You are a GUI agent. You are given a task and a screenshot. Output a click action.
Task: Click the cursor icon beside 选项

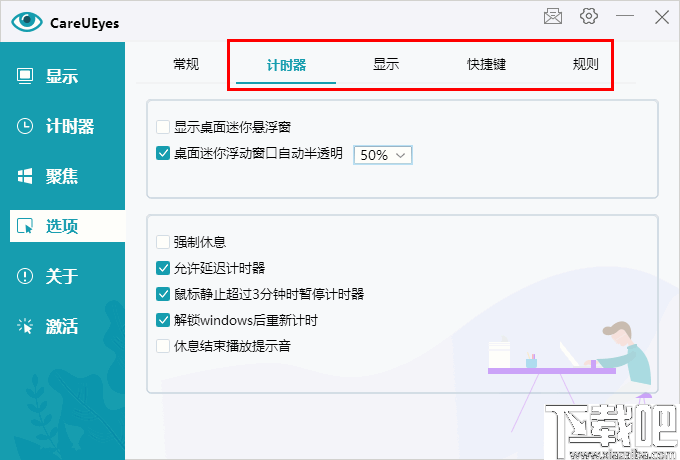(x=25, y=226)
